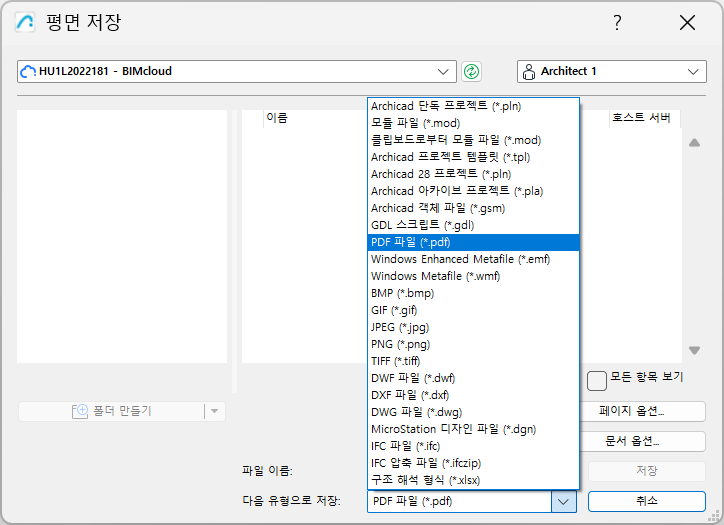The width and height of the screenshot is (724, 525).
Task: Select IFC 파일 (*.ifc)
Action: point(473,447)
